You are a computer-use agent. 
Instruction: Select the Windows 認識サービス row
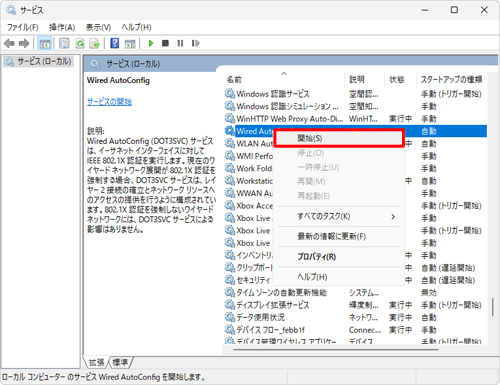pos(355,94)
